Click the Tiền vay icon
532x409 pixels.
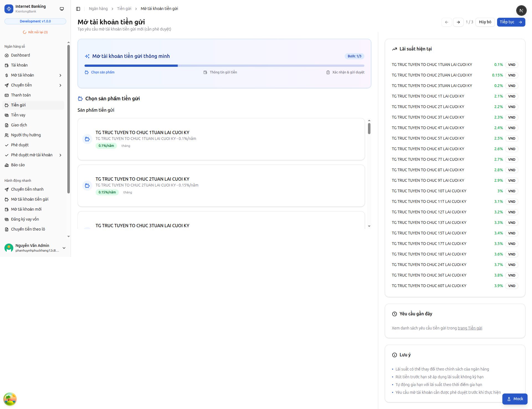7,115
